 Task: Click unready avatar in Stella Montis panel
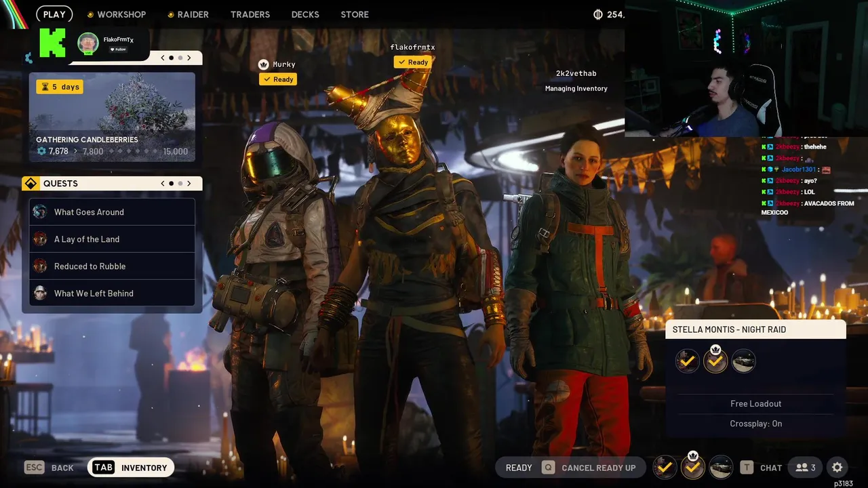pos(743,361)
